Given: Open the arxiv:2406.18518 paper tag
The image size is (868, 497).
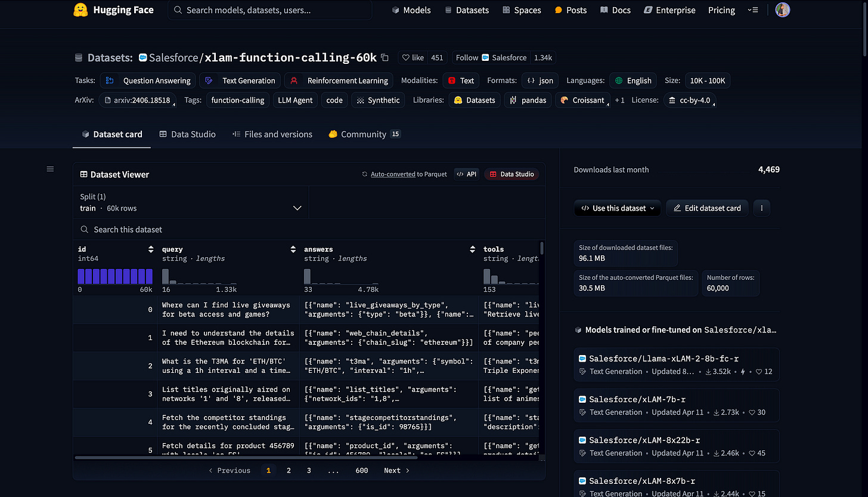Looking at the screenshot, I should 137,100.
